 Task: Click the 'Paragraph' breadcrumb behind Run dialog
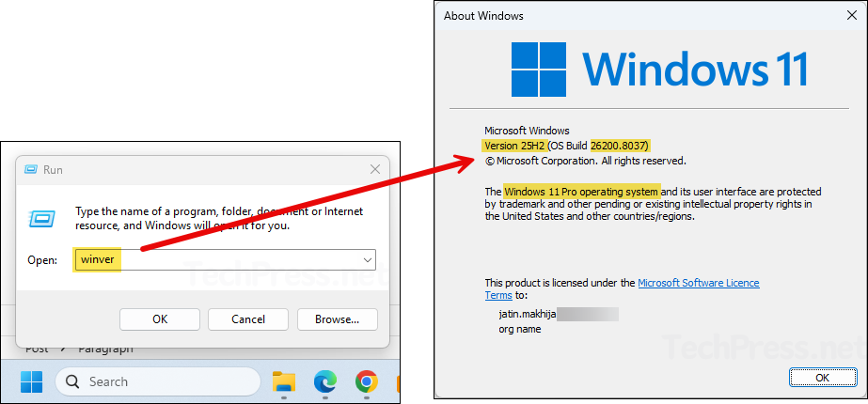pyautogui.click(x=105, y=349)
